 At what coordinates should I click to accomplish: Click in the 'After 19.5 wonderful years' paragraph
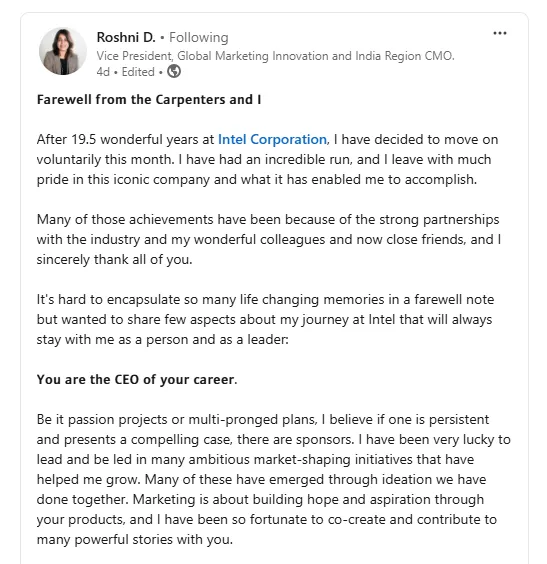[x=268, y=159]
